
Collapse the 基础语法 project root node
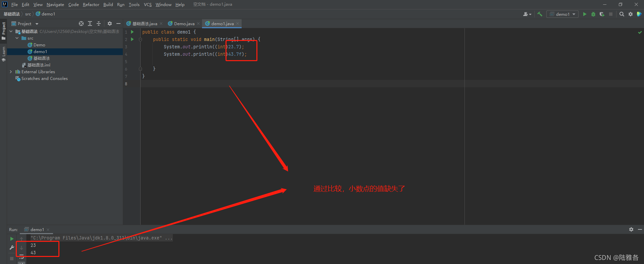11,31
